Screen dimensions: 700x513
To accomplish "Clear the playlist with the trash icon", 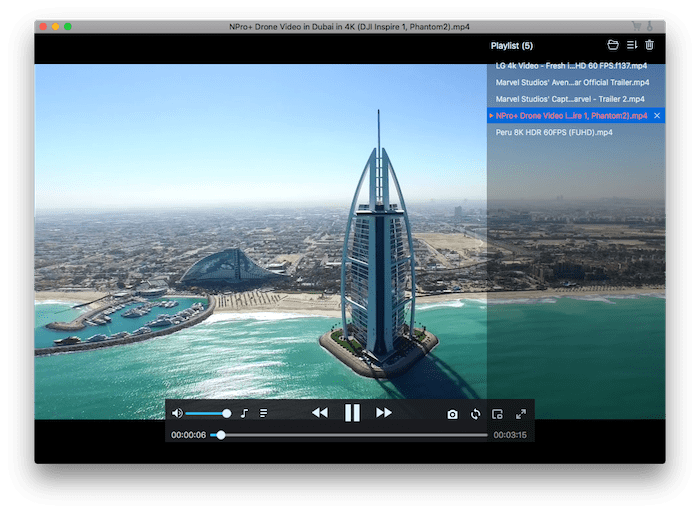I will (649, 45).
